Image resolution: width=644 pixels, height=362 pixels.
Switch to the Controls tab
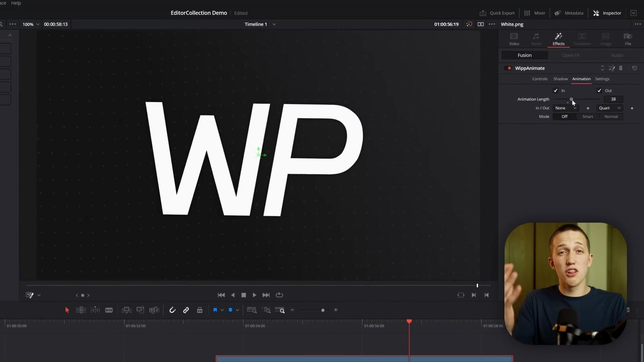click(540, 79)
